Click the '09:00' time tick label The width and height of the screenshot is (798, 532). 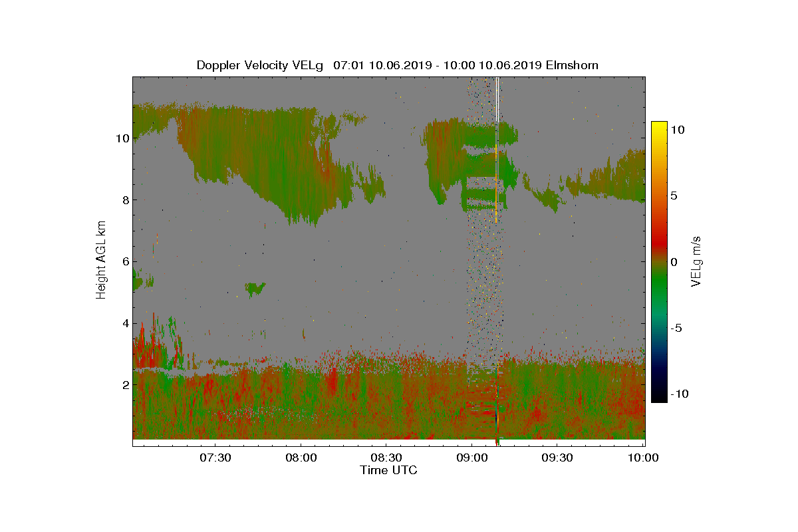pyautogui.click(x=471, y=458)
